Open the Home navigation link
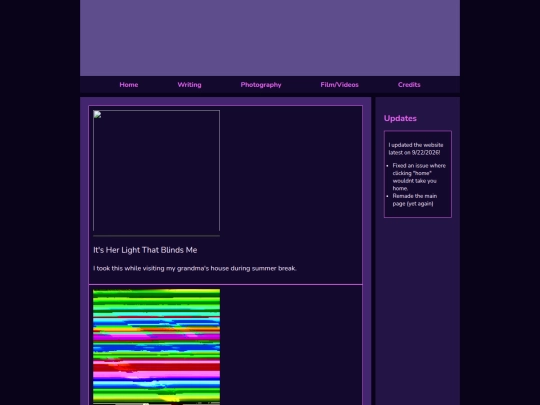 (x=128, y=85)
